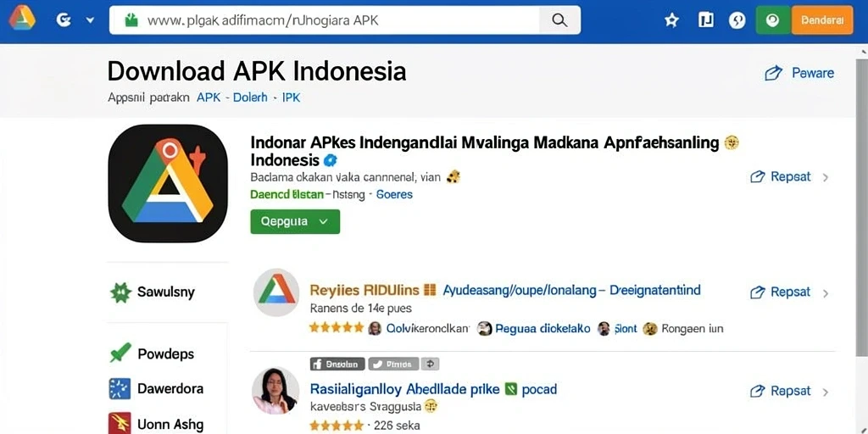Image resolution: width=868 pixels, height=434 pixels.
Task: Focus the address bar URL field
Action: [x=324, y=20]
